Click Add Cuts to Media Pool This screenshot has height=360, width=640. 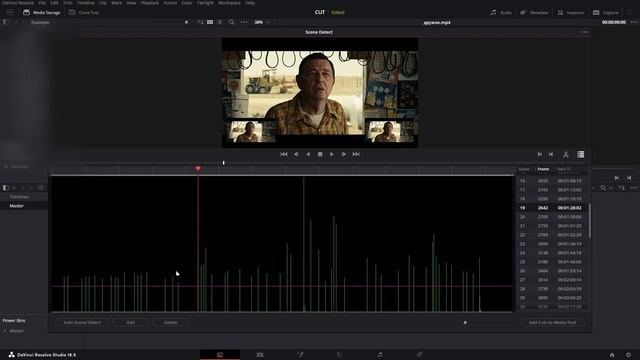pos(552,322)
